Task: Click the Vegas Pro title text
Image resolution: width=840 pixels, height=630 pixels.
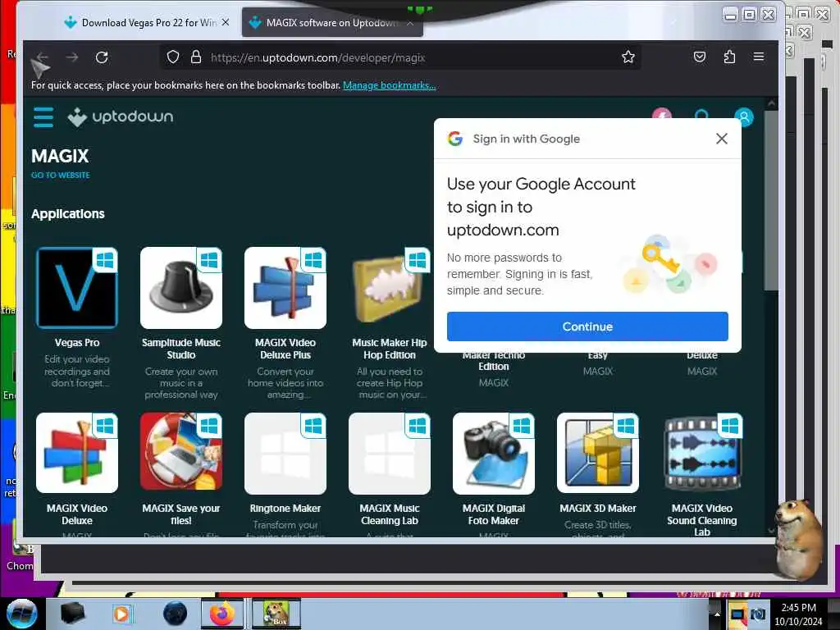Action: [76, 343]
